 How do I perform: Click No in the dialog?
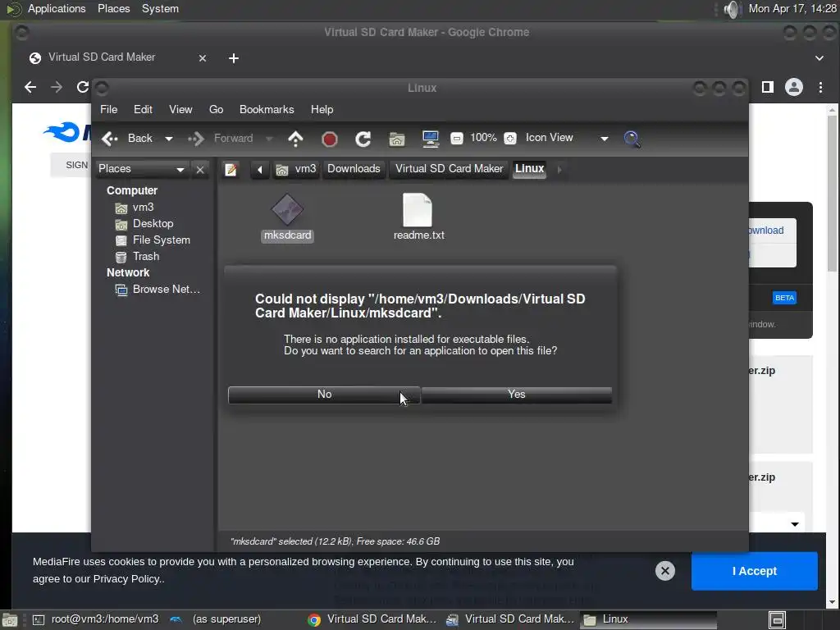click(324, 395)
